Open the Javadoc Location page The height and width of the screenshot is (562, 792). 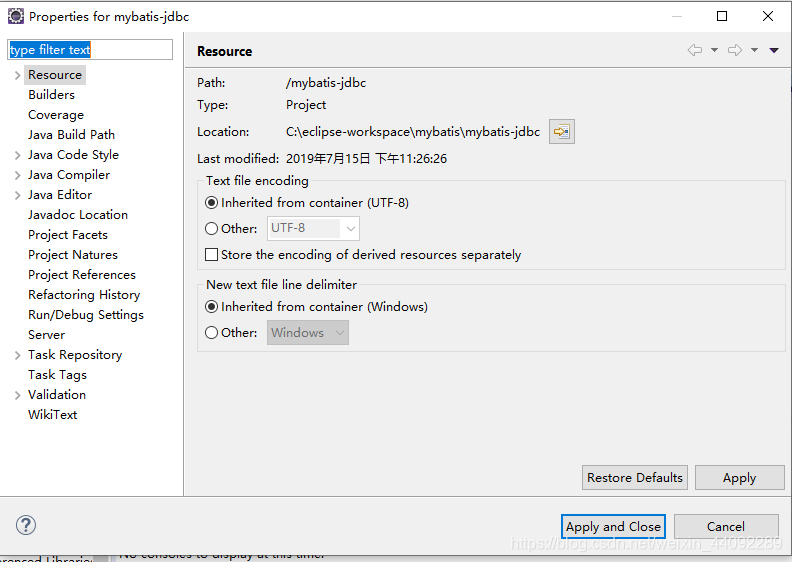78,215
